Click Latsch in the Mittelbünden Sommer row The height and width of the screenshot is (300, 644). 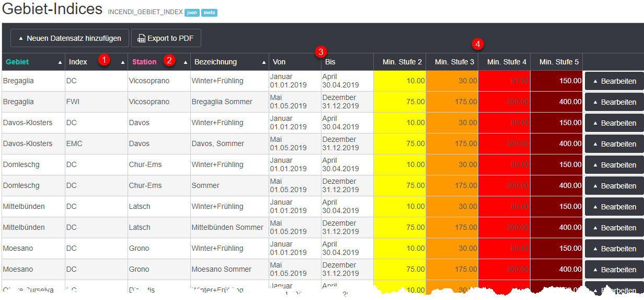pos(159,227)
